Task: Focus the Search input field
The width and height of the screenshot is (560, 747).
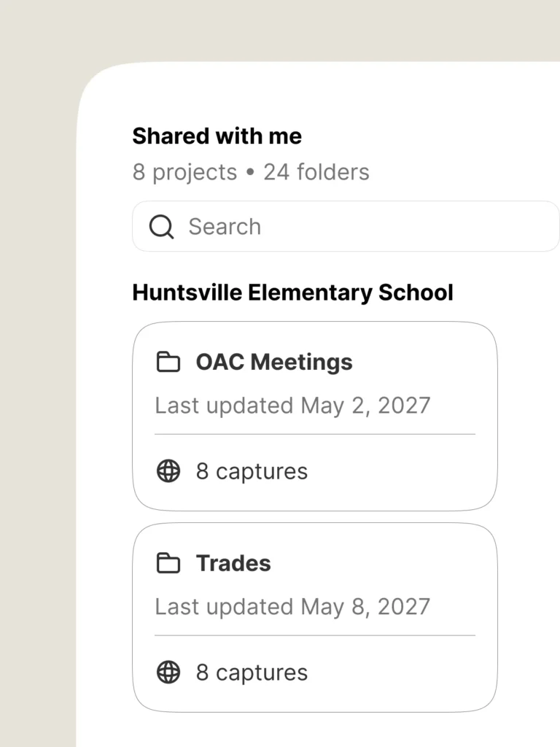Action: [365, 227]
